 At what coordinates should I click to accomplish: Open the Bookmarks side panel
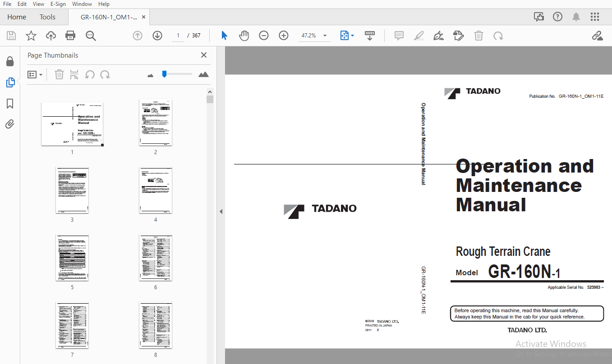(10, 104)
